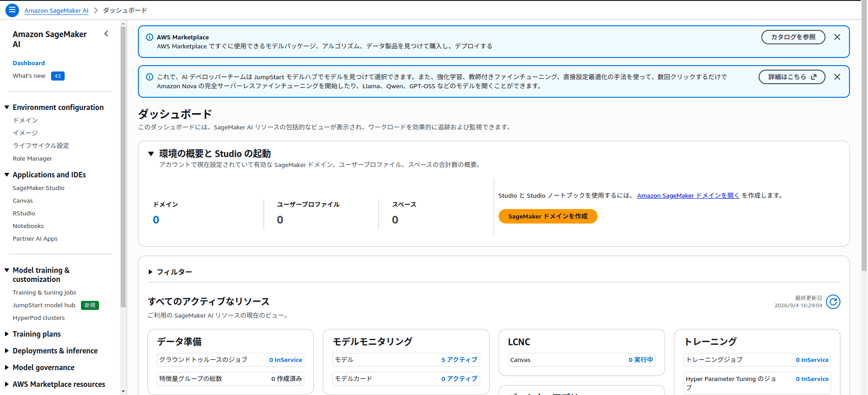Click the sidebar scrollbar down arrow
Screen dimensions: 868x395
point(123,391)
